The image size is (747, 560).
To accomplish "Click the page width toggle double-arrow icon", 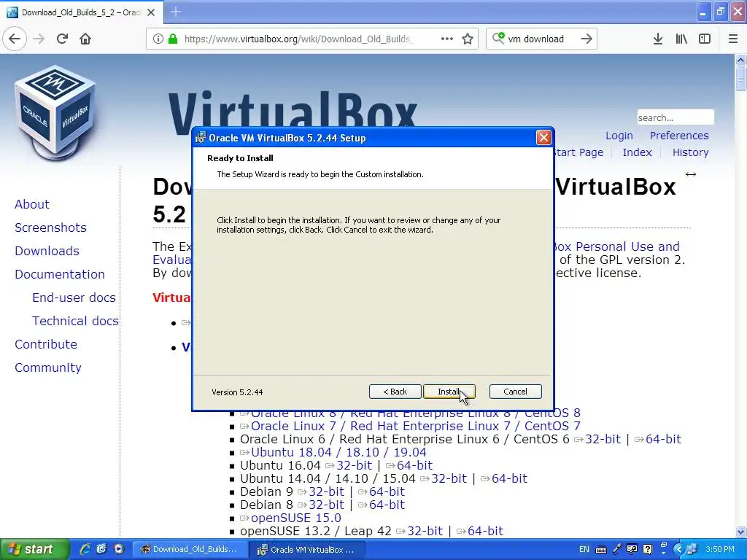I will coord(690,174).
